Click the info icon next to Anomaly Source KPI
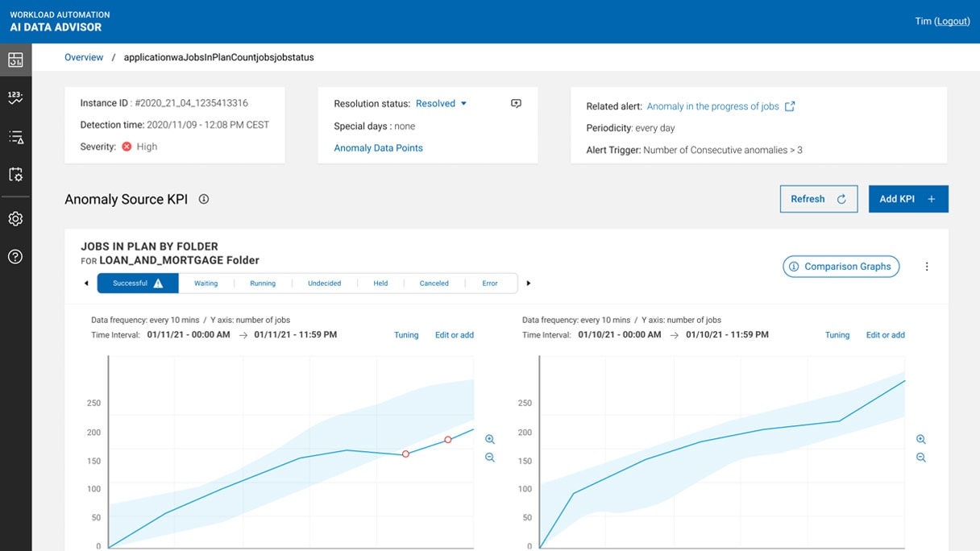This screenshot has width=980, height=551. pyautogui.click(x=203, y=198)
